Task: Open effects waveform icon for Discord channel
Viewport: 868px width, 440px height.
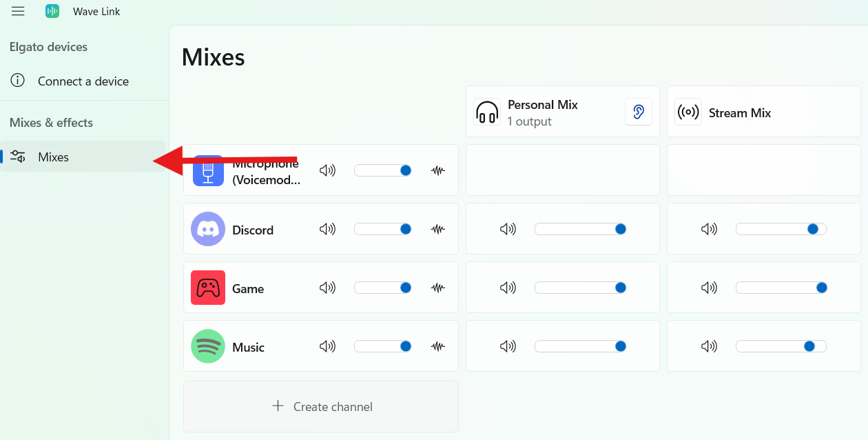Action: click(x=437, y=229)
